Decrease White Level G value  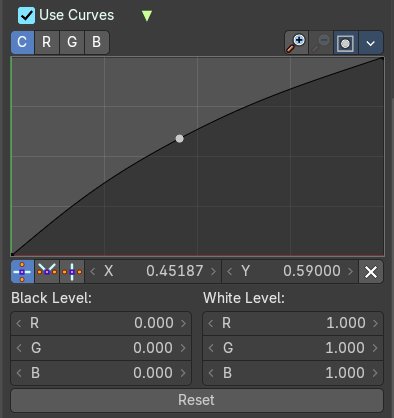tap(211, 348)
